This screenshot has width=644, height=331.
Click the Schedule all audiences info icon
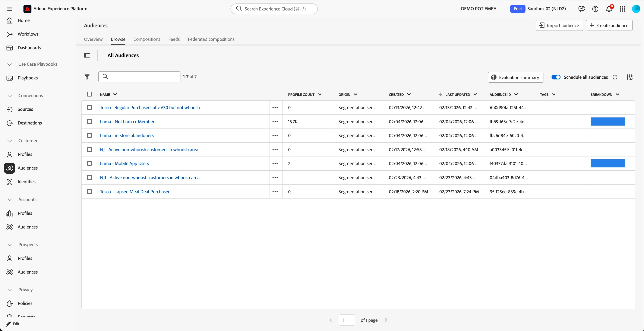tap(615, 77)
